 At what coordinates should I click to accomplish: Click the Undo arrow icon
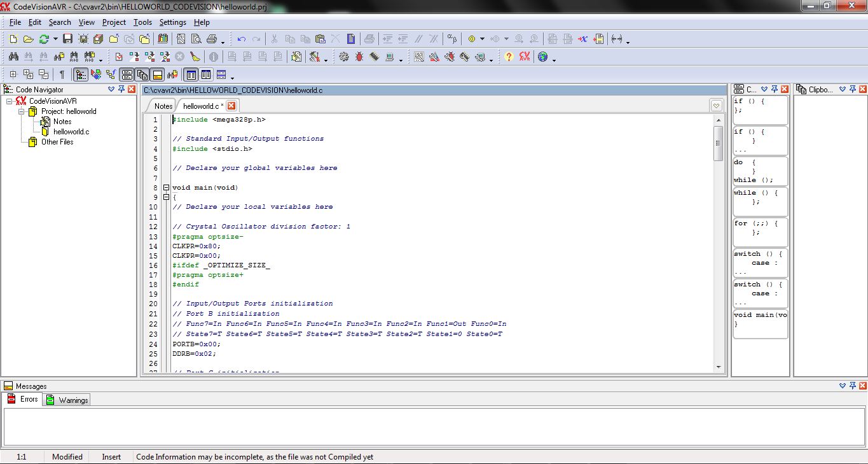242,39
